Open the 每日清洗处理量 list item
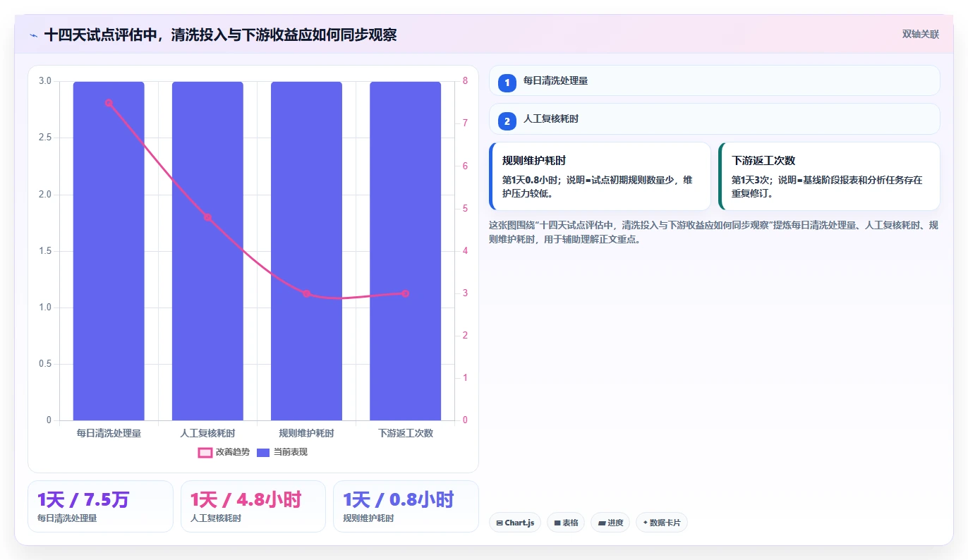968x560 pixels. coord(715,80)
